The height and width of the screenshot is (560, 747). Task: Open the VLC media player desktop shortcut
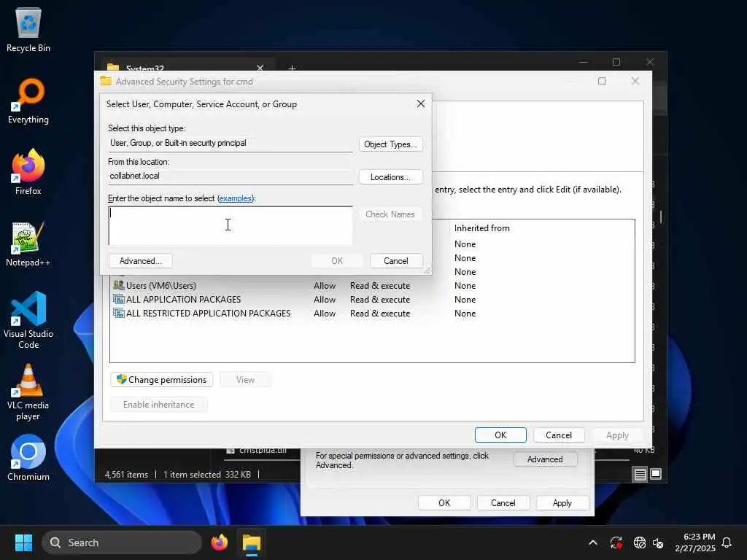pos(28,392)
